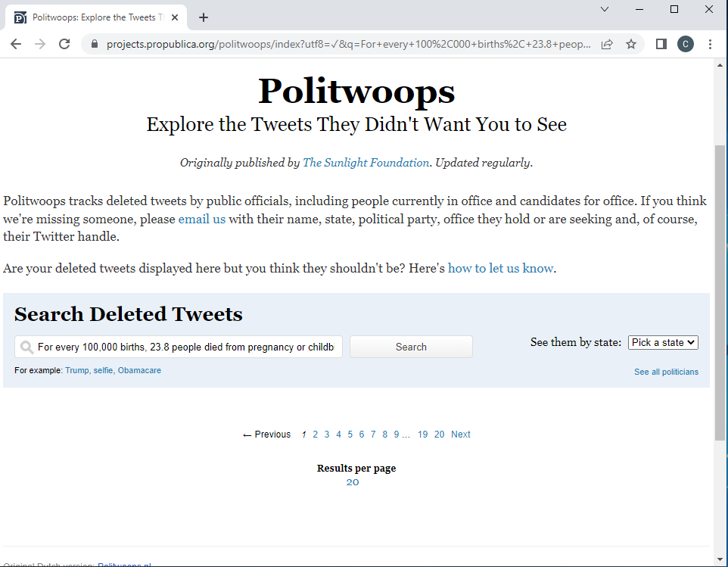The image size is (728, 567).
Task: Go to results page 8
Action: point(385,435)
